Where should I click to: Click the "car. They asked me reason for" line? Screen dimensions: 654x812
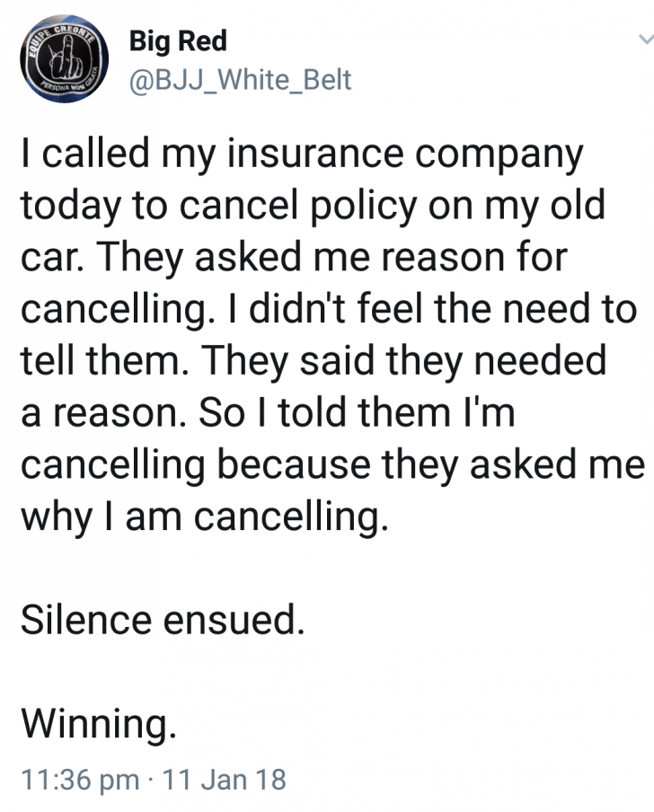pyautogui.click(x=294, y=259)
